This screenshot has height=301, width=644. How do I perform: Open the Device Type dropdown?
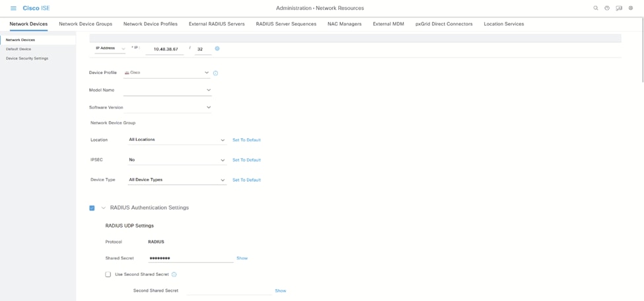177,180
